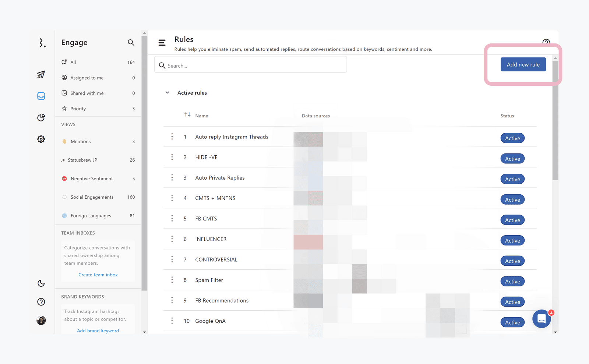Click the Add new rule button
The height and width of the screenshot is (364, 589).
tap(523, 65)
